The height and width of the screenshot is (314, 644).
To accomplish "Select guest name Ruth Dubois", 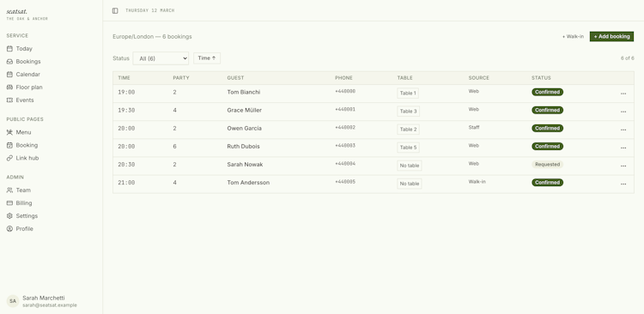I will click(243, 146).
